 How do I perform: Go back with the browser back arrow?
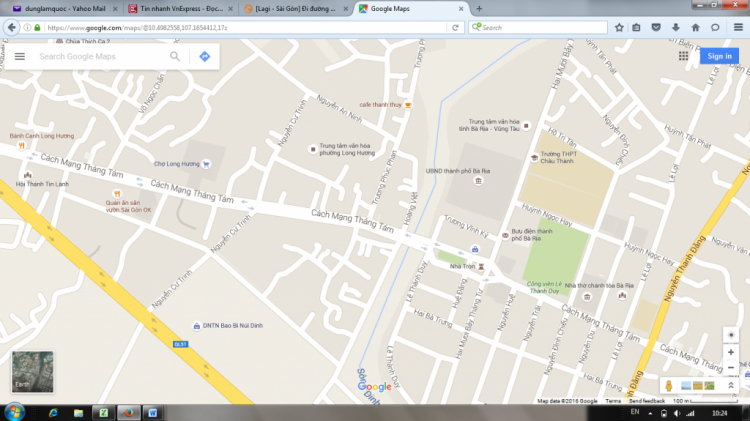pyautogui.click(x=12, y=28)
